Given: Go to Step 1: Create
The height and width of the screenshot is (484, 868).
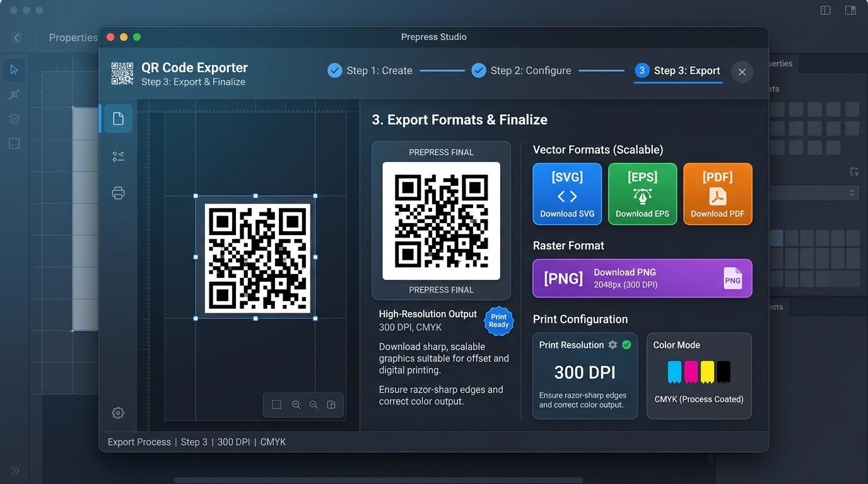Looking at the screenshot, I should (370, 71).
